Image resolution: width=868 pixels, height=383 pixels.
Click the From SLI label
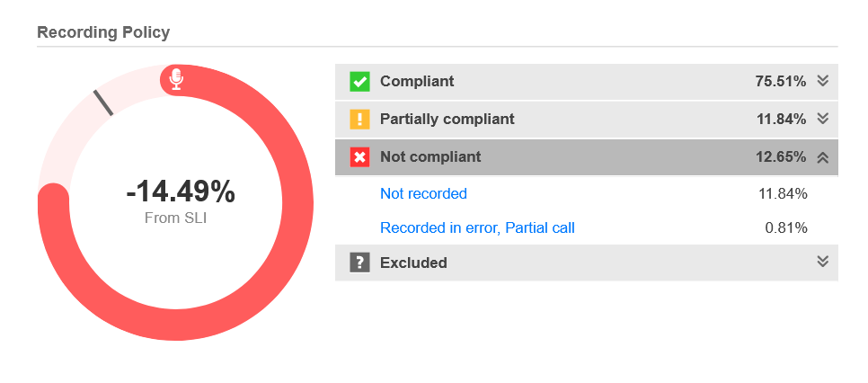175,218
